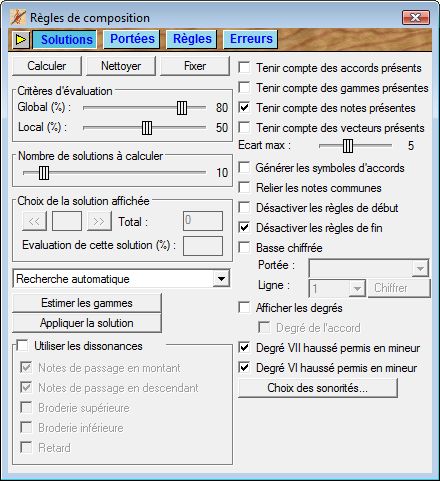Click Appliquer la solution button
This screenshot has width=440, height=481.
click(87, 323)
